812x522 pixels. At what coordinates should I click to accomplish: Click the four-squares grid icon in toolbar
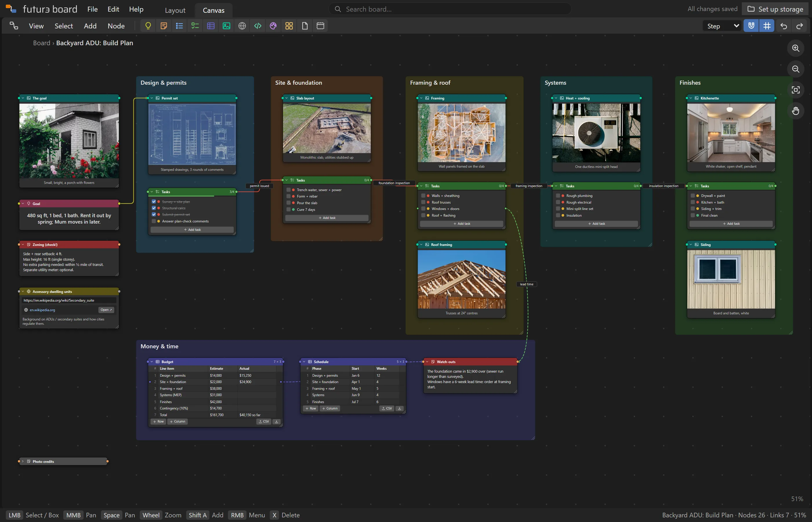point(289,26)
